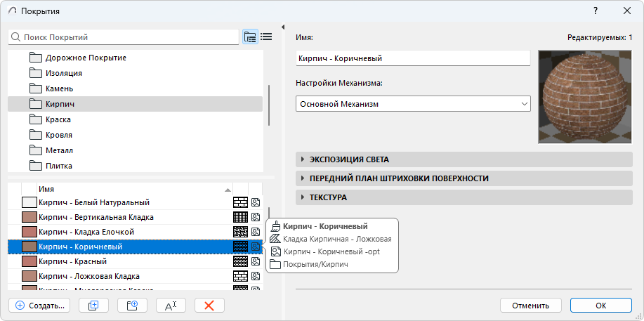Switch to flat list view
The image size is (644, 321).
click(x=266, y=37)
